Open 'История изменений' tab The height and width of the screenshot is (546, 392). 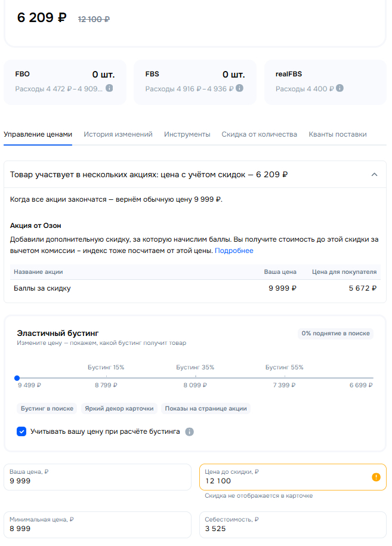tap(118, 134)
